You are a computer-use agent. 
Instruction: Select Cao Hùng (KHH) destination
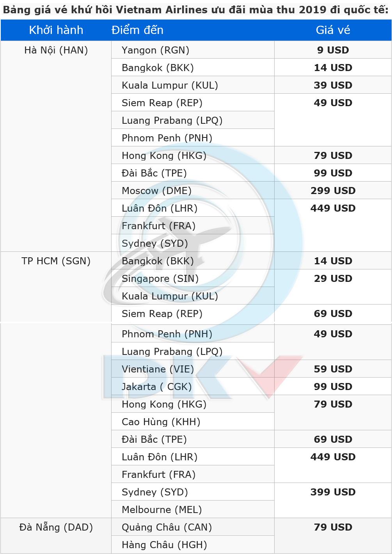coord(193,422)
